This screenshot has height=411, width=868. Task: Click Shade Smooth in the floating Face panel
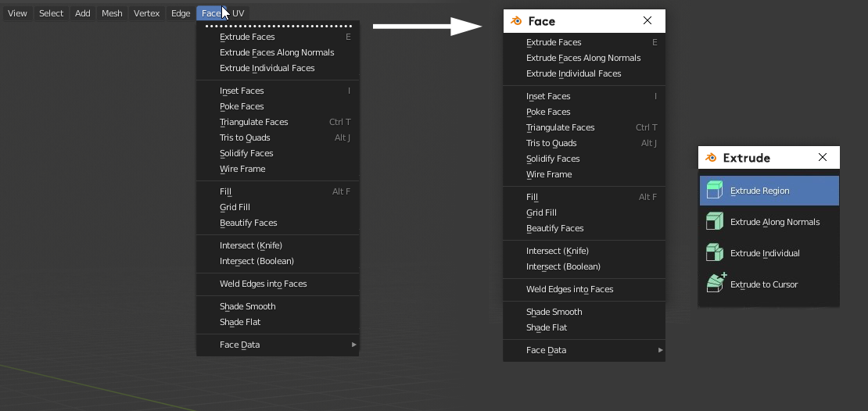coord(584,312)
